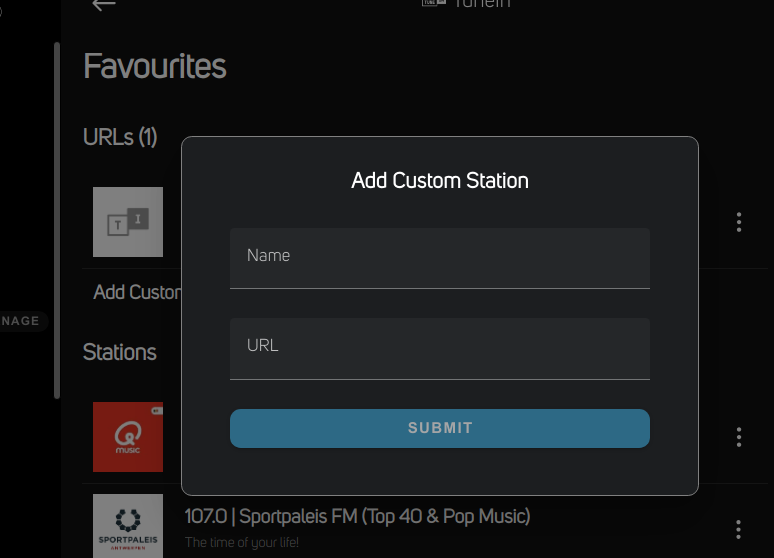The width and height of the screenshot is (774, 558).
Task: Select the Sportpaleis Antwerpen station logo
Action: click(x=128, y=525)
